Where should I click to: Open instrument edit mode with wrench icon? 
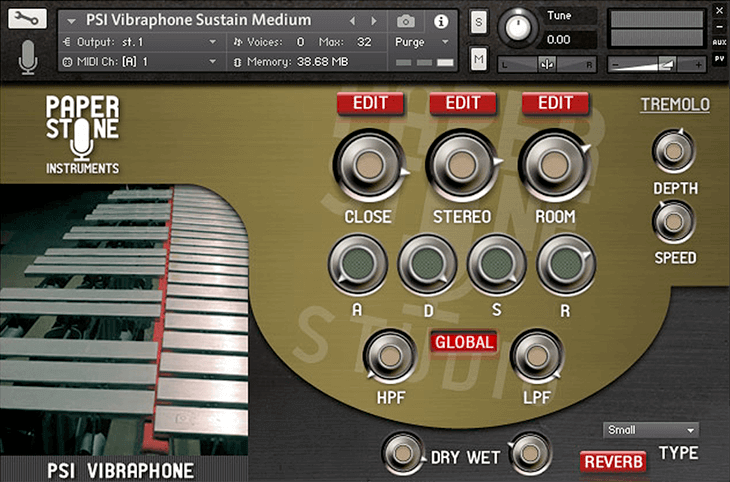(27, 18)
